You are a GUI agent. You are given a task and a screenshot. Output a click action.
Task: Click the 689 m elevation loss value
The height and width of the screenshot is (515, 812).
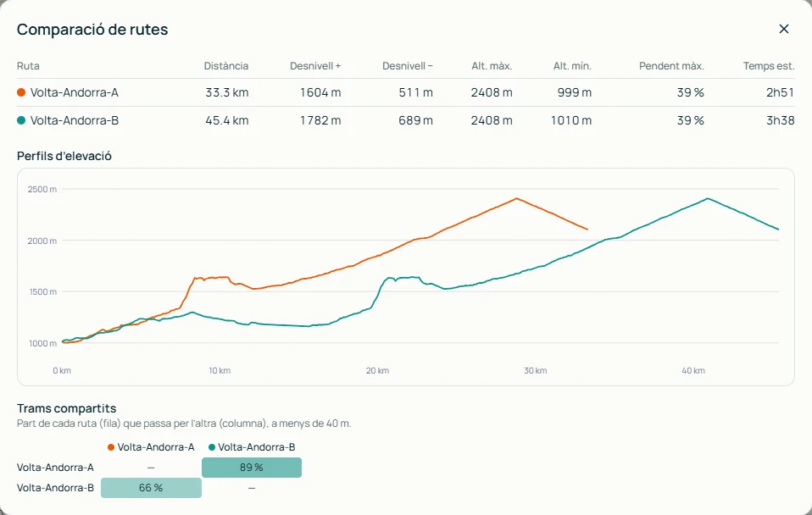(416, 120)
